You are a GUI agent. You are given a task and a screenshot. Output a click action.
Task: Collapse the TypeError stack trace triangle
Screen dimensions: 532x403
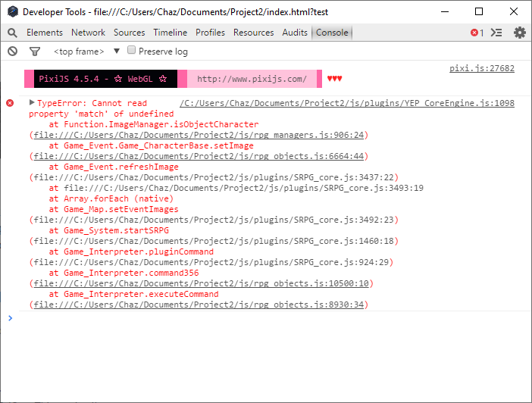[32, 102]
